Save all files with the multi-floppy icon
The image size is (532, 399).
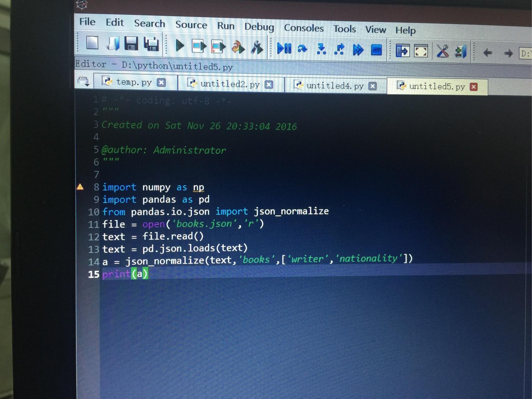pyautogui.click(x=151, y=44)
